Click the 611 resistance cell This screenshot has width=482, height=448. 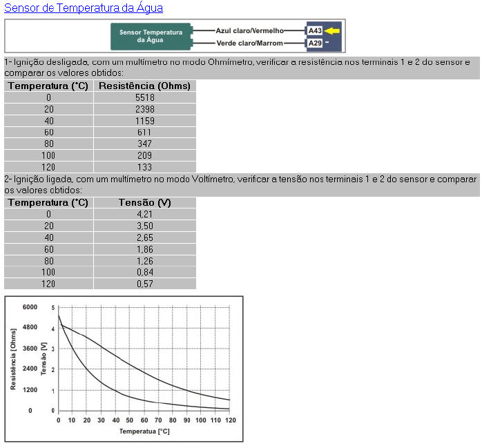pos(144,132)
